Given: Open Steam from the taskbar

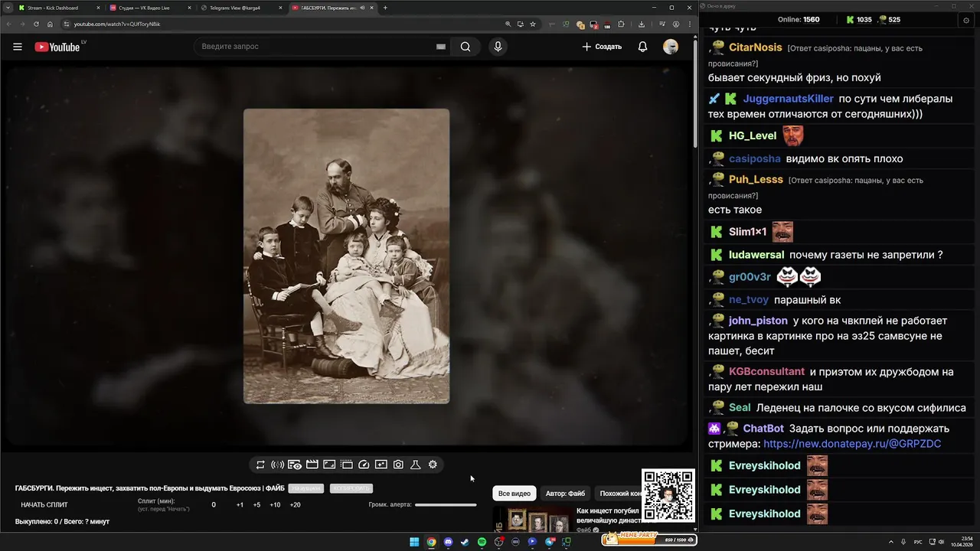Looking at the screenshot, I should coord(465,542).
